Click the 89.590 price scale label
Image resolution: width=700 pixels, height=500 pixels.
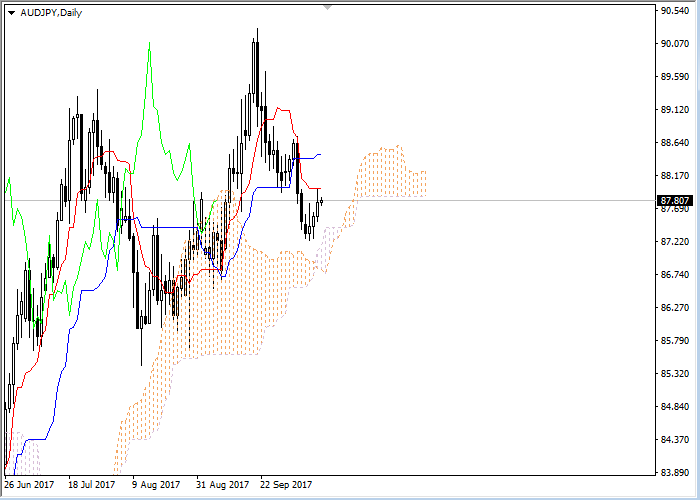pos(675,77)
